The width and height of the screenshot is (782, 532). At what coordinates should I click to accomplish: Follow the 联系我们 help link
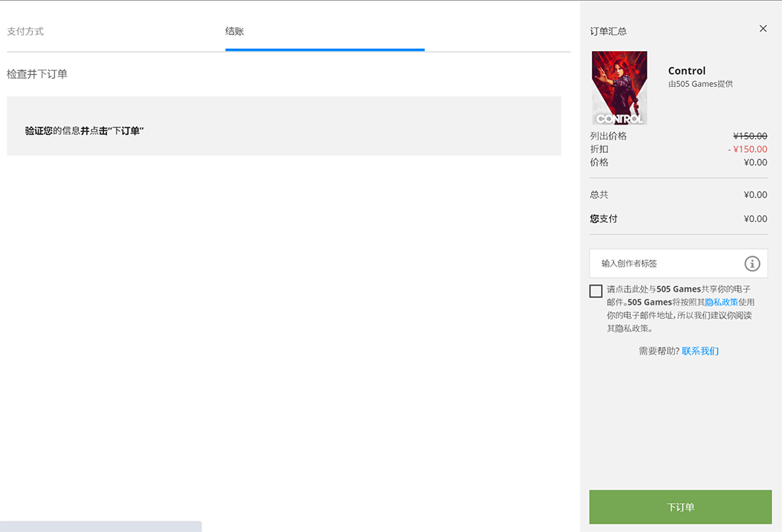pyautogui.click(x=700, y=351)
